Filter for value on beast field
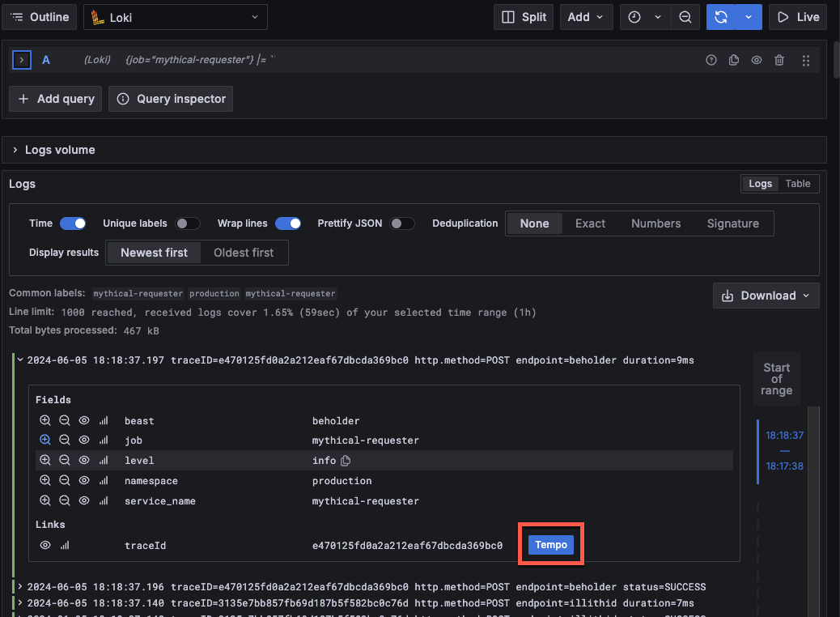Viewport: 840px width, 617px height. point(45,421)
